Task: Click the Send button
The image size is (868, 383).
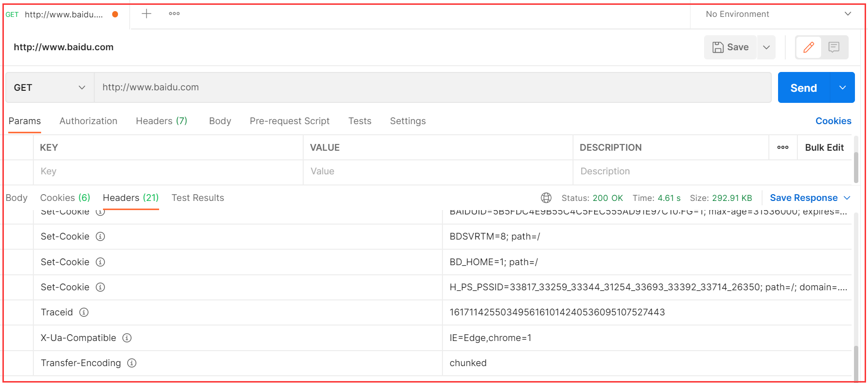Action: pos(804,87)
